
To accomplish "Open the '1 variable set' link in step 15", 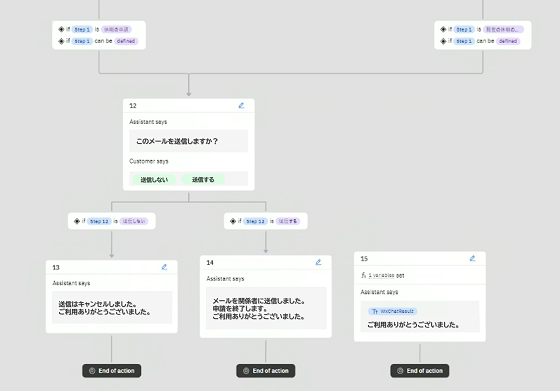I will pyautogui.click(x=386, y=275).
